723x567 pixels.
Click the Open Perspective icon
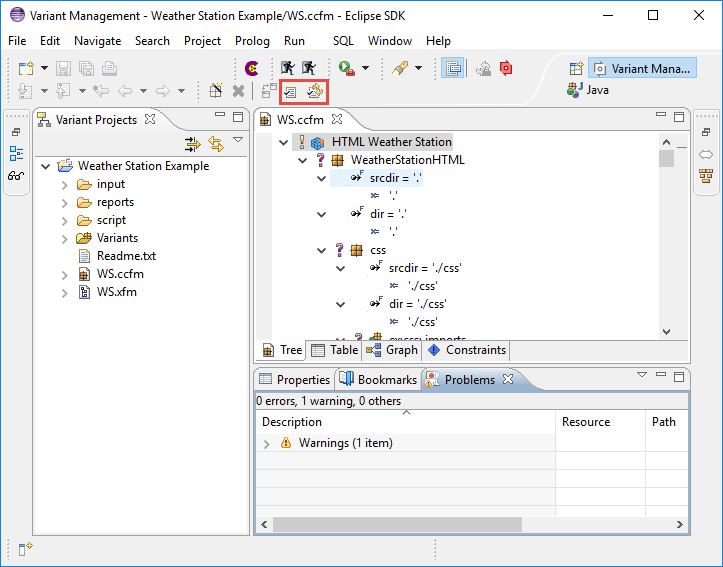pos(576,69)
